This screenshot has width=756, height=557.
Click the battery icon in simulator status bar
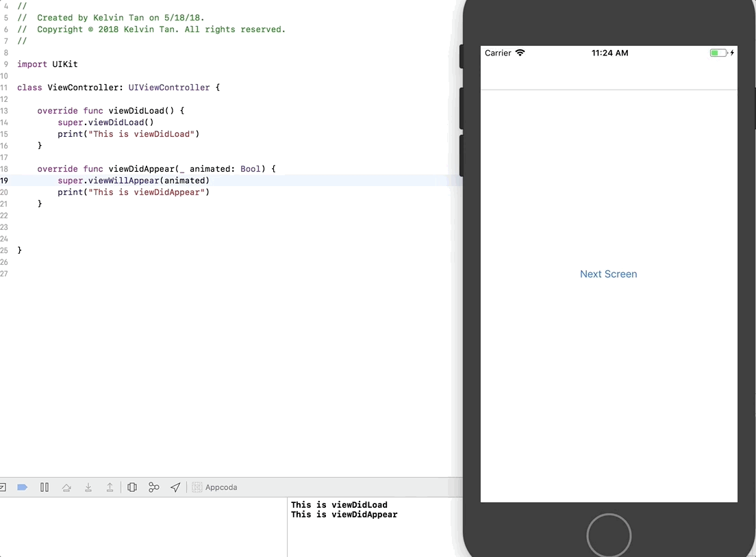pyautogui.click(x=718, y=53)
